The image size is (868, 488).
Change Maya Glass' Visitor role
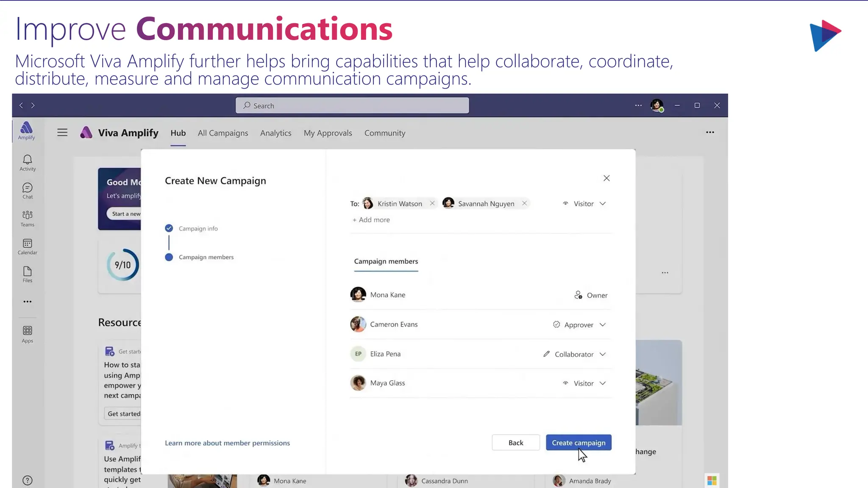click(584, 383)
